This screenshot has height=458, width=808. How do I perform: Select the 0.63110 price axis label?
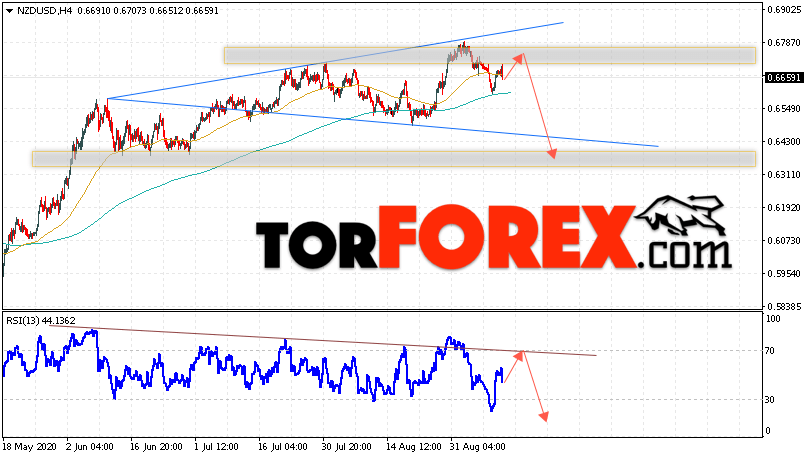(x=784, y=175)
